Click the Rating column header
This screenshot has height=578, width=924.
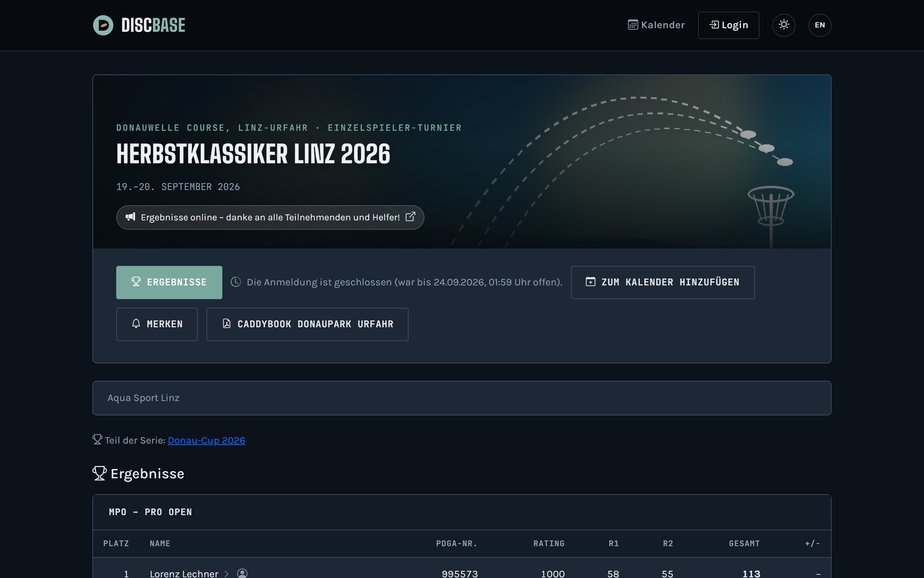click(x=549, y=543)
